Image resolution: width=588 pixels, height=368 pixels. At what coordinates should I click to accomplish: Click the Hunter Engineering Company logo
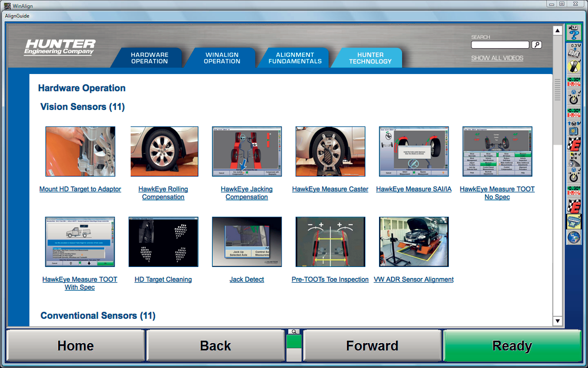click(x=60, y=47)
